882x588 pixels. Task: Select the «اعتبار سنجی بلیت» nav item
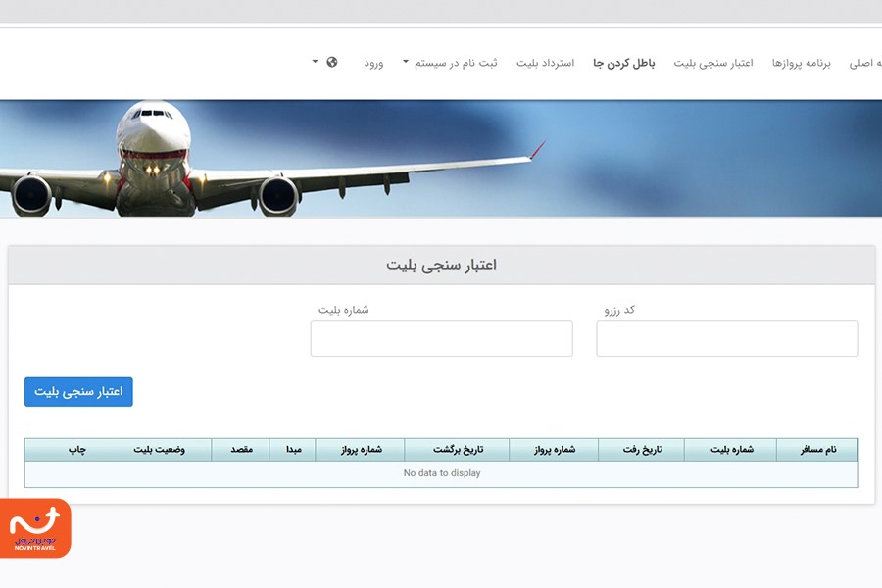714,62
